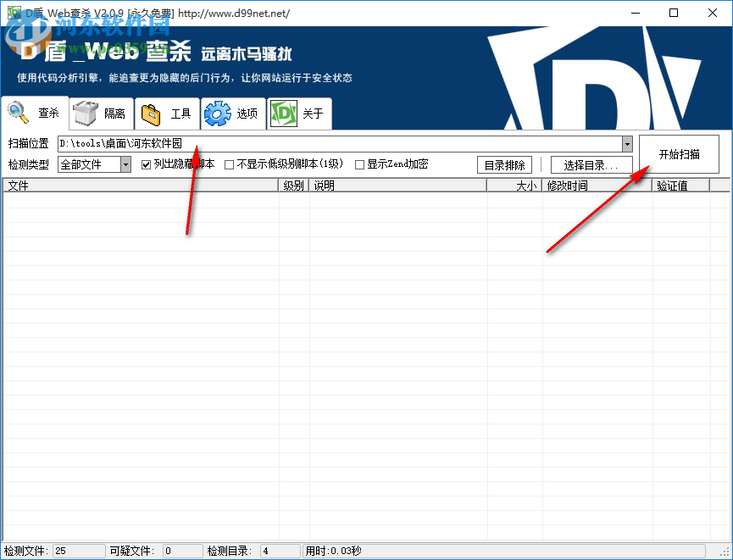The height and width of the screenshot is (560, 733).
Task: Uncheck the 列出隐藏脚本 option
Action: pos(148,164)
